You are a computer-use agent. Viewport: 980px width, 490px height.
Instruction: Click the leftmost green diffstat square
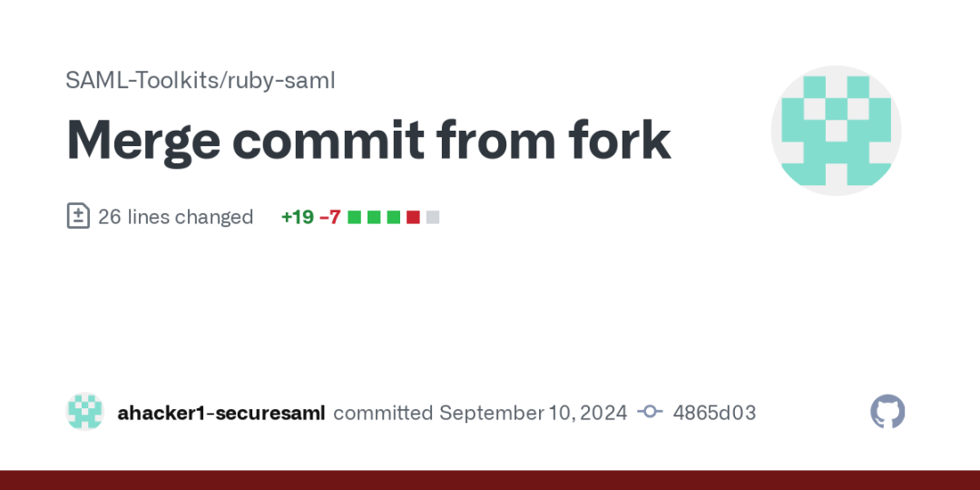point(355,218)
